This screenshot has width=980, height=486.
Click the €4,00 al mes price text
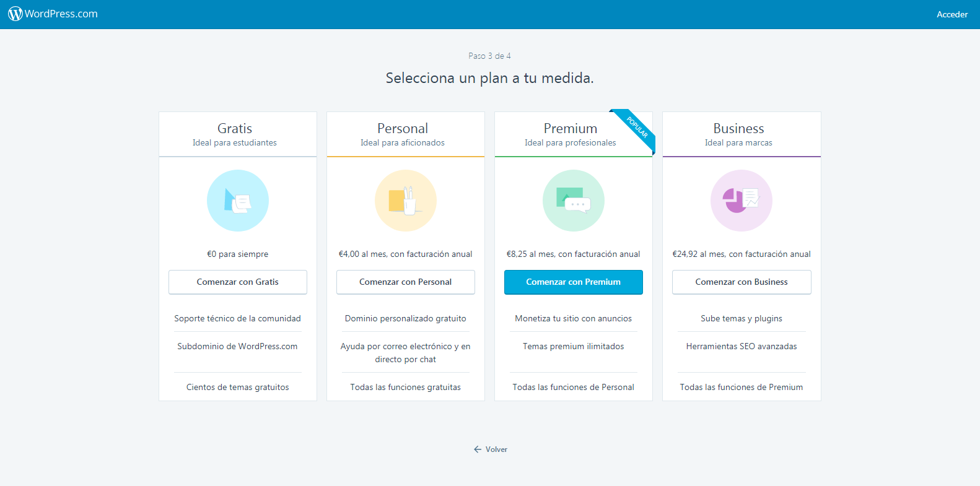point(406,254)
